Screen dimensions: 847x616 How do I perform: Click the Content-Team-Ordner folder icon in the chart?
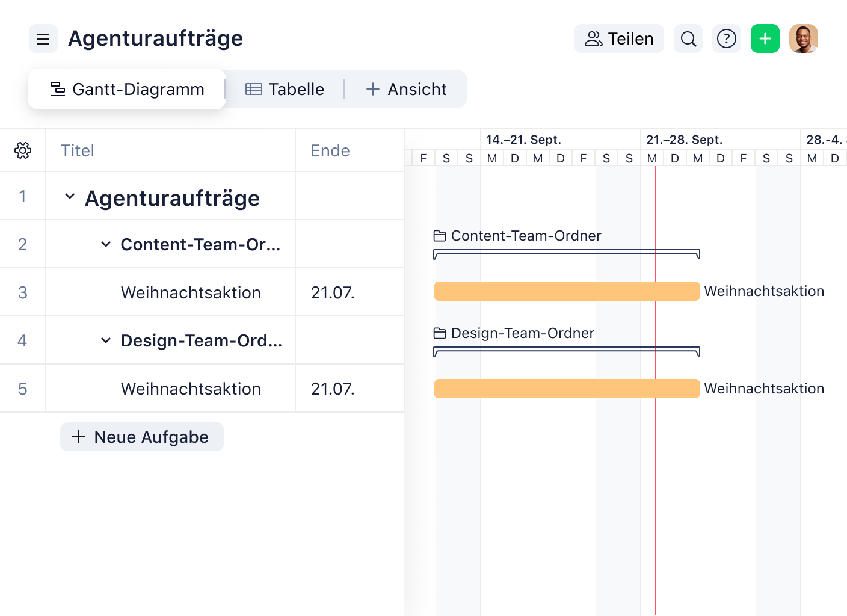440,236
